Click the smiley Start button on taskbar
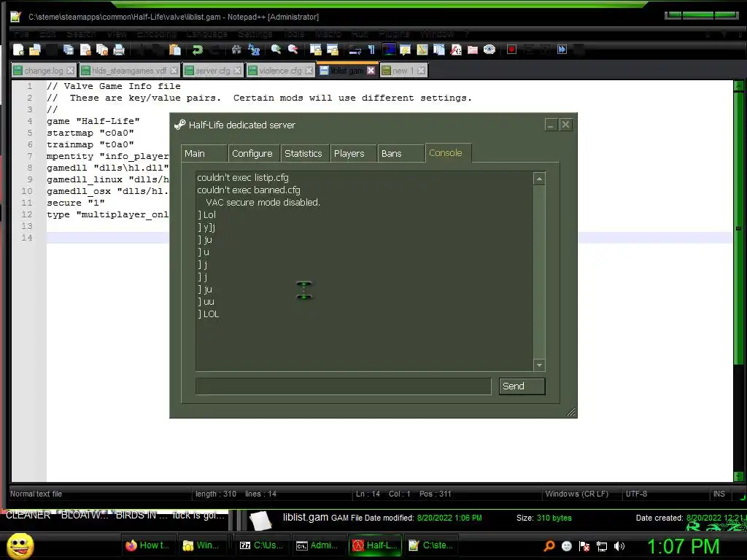Screen dimensions: 747x560 point(20,545)
